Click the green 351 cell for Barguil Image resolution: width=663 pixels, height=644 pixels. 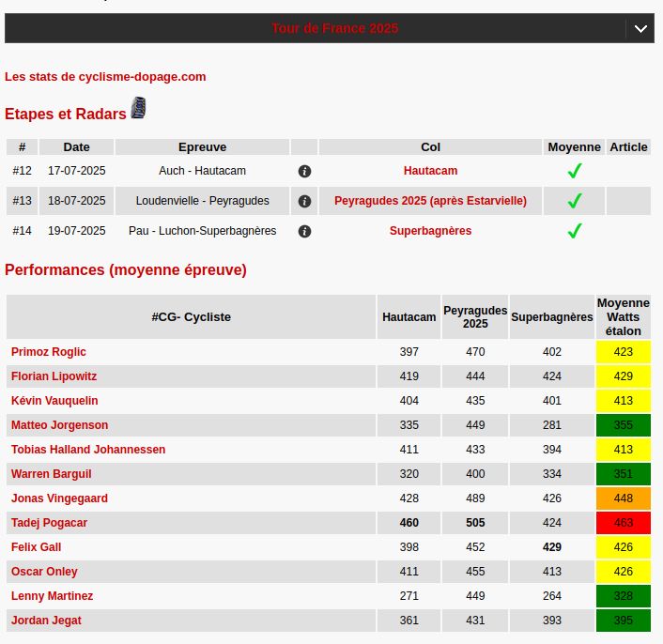click(x=624, y=474)
